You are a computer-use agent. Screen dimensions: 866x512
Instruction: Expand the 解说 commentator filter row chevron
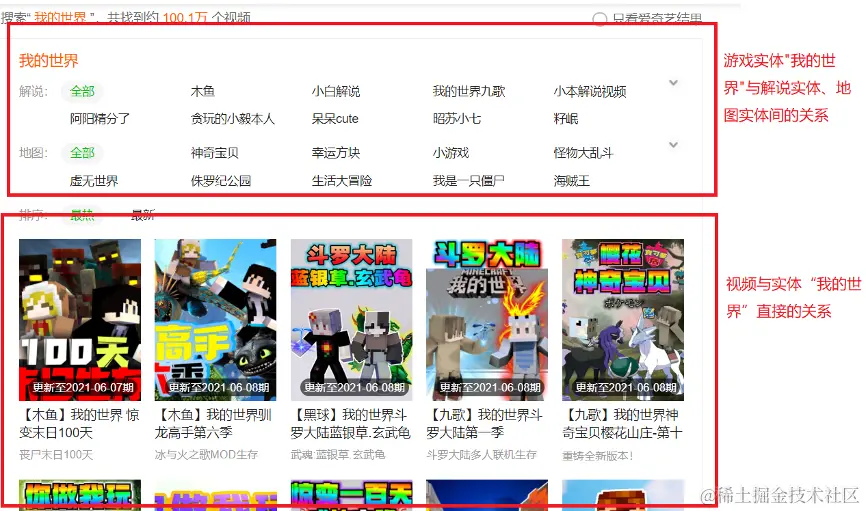673,83
